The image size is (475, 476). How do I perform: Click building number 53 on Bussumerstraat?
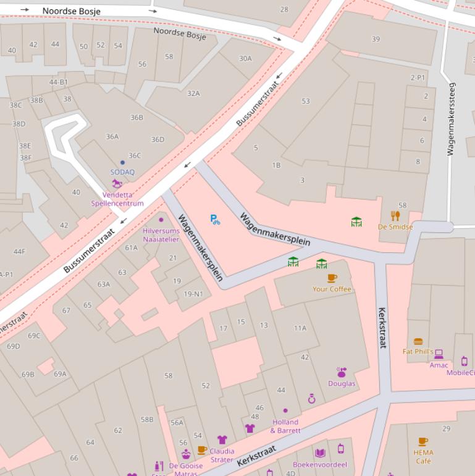tap(306, 101)
